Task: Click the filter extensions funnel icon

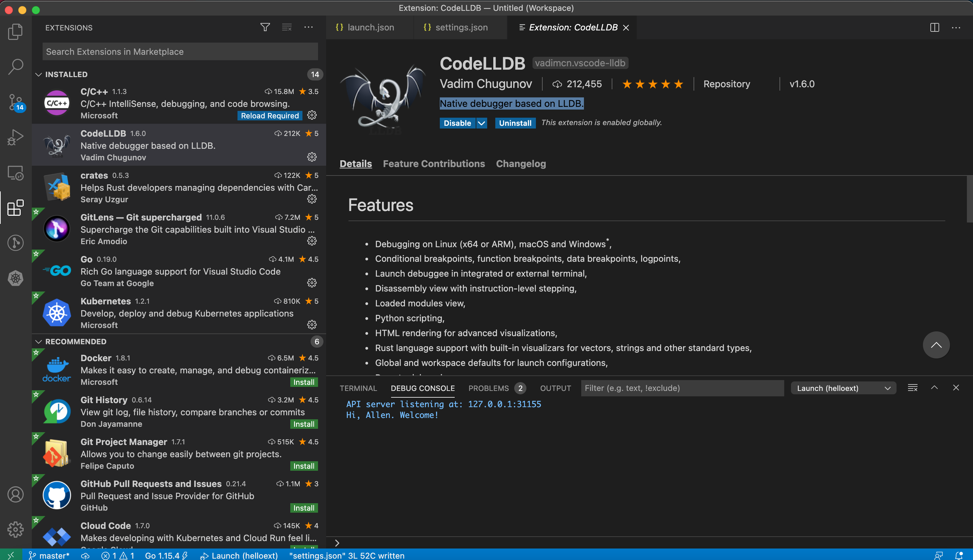Action: click(x=265, y=27)
